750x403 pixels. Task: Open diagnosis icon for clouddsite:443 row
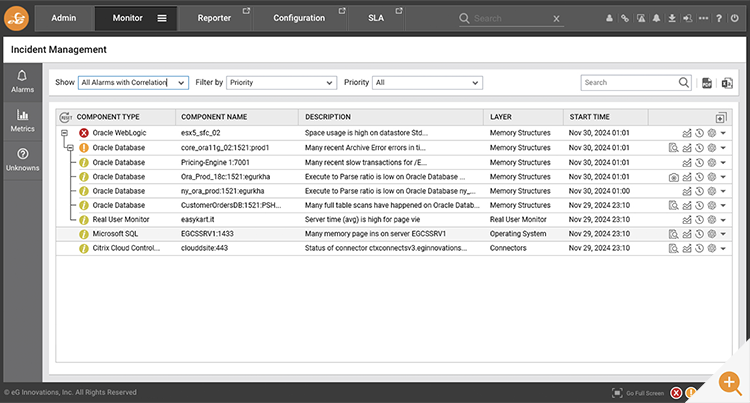tap(673, 249)
